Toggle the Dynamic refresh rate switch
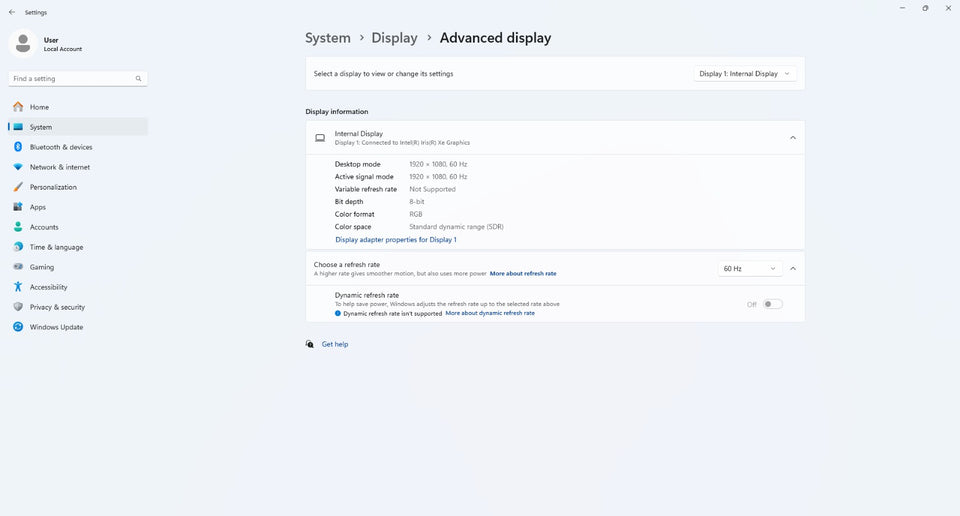The height and width of the screenshot is (516, 960). 773,304
